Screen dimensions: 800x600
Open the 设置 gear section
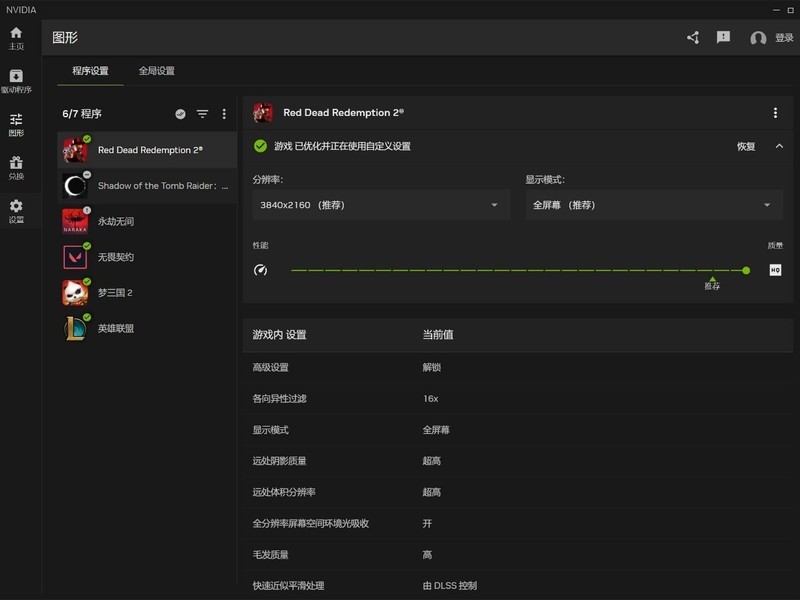16,212
